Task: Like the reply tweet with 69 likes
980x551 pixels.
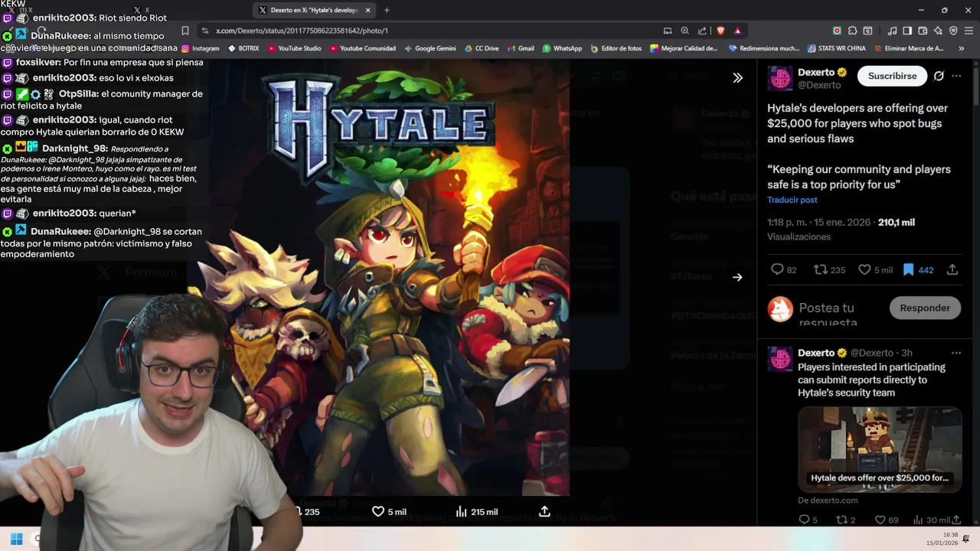Action: [x=880, y=520]
